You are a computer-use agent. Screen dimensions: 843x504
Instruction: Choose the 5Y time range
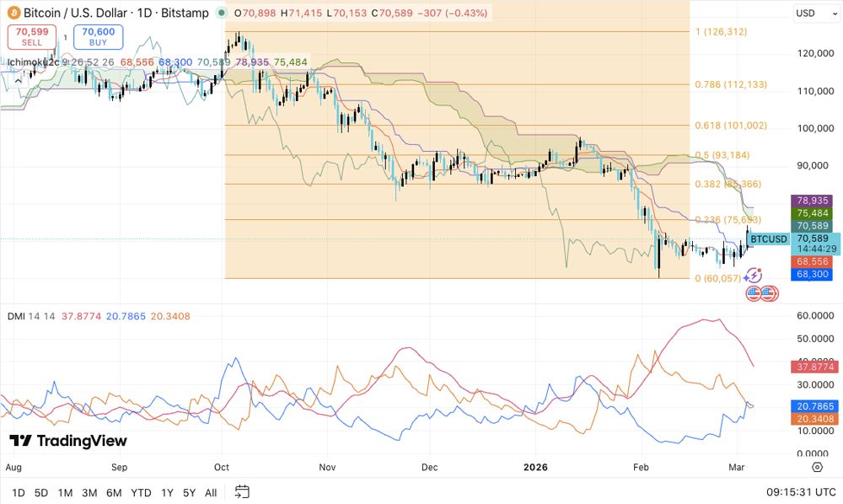pyautogui.click(x=189, y=492)
